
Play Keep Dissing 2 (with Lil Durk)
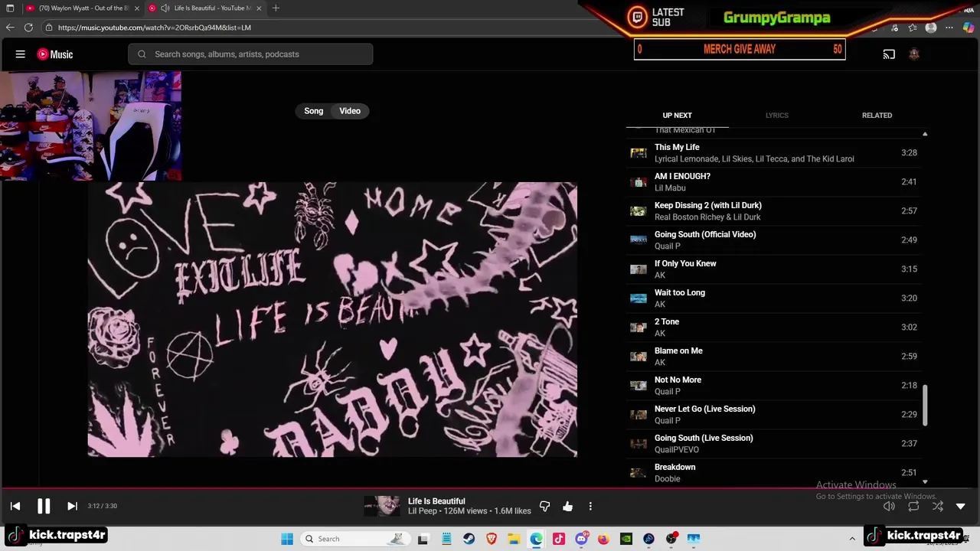pyautogui.click(x=773, y=211)
